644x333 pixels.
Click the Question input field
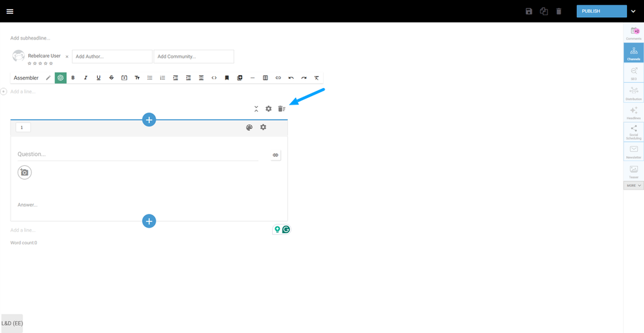coord(137,154)
